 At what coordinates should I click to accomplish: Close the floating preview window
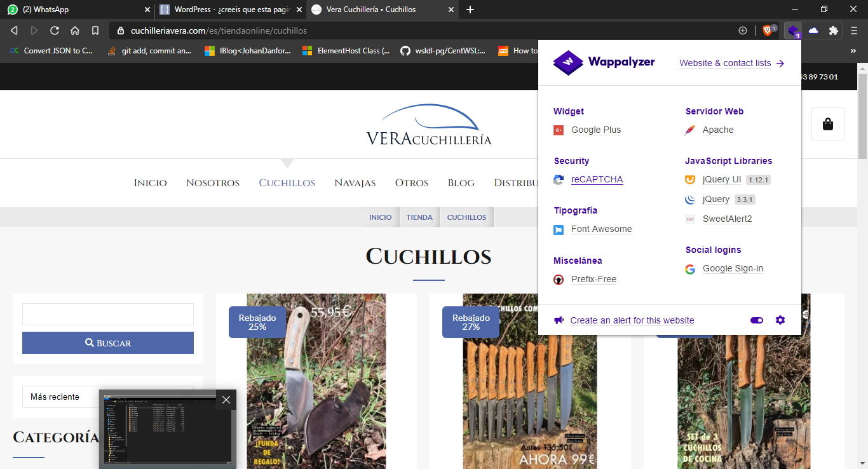226,400
